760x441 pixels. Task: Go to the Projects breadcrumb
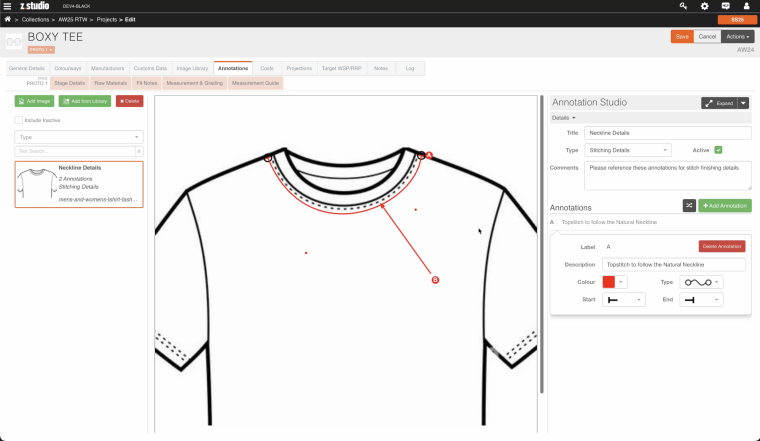pos(107,19)
